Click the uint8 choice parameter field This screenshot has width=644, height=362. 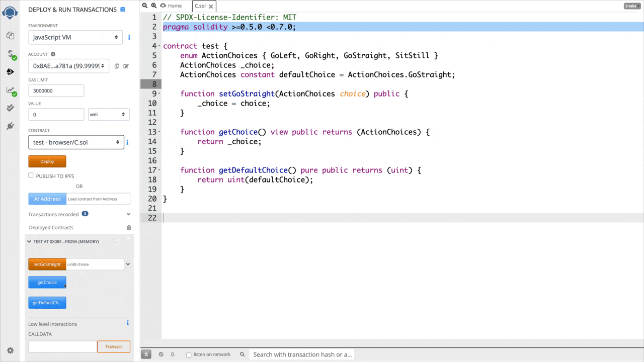pyautogui.click(x=95, y=264)
